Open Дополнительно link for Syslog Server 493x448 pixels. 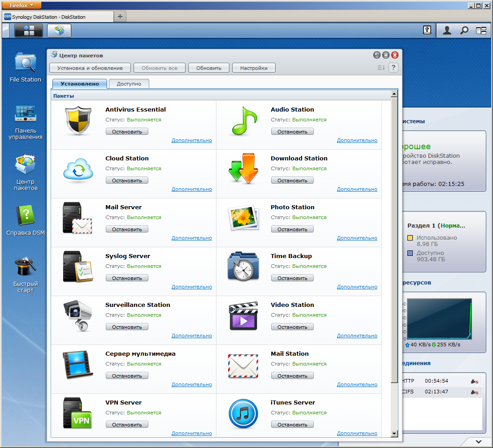192,287
